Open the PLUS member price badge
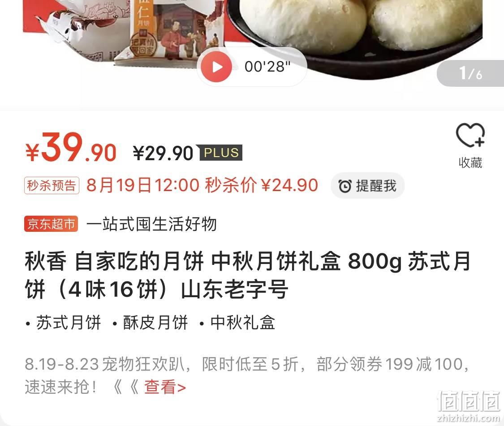Image resolution: width=504 pixels, height=426 pixels. click(221, 153)
